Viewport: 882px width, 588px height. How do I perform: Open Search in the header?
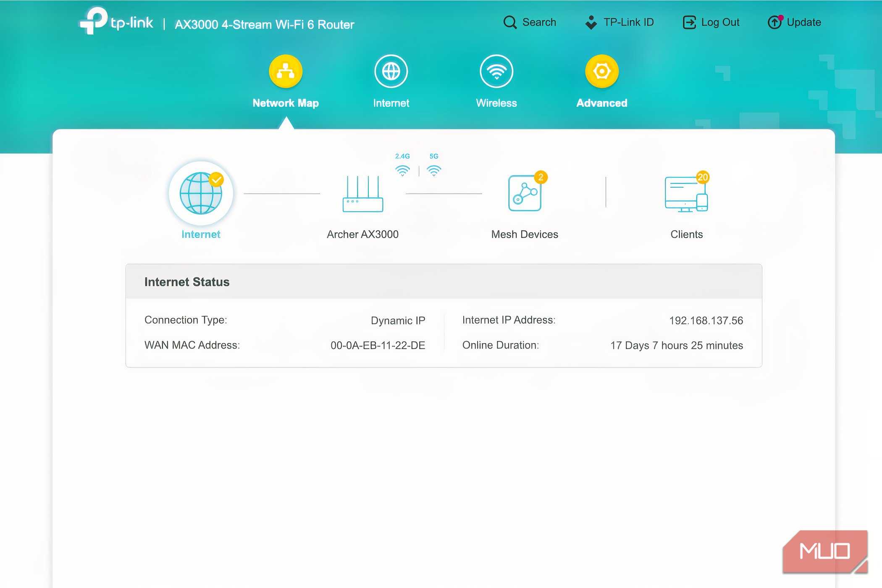[x=530, y=22]
